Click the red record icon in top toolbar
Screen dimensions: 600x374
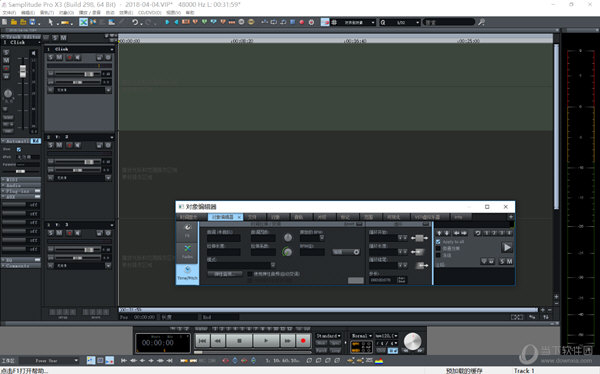(x=302, y=22)
